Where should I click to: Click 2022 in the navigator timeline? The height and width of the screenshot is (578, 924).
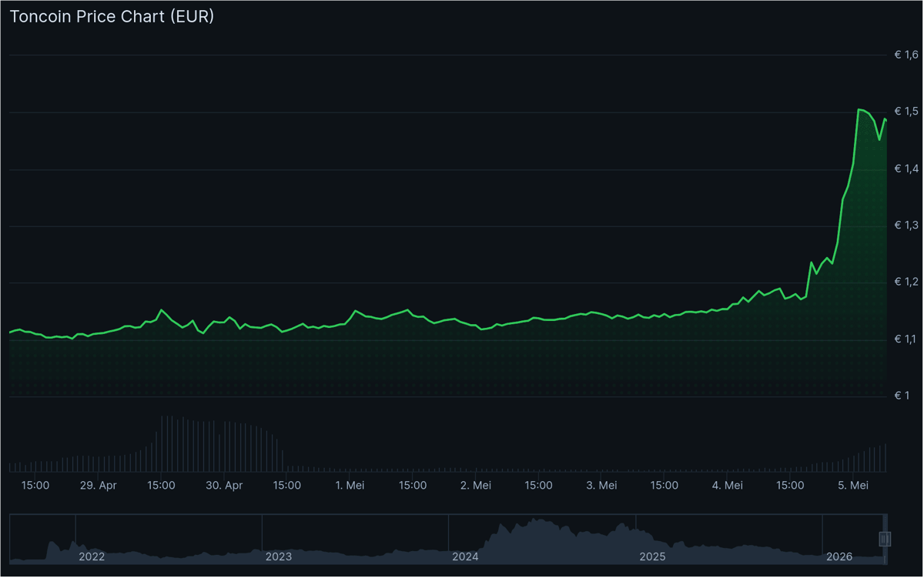[92, 556]
